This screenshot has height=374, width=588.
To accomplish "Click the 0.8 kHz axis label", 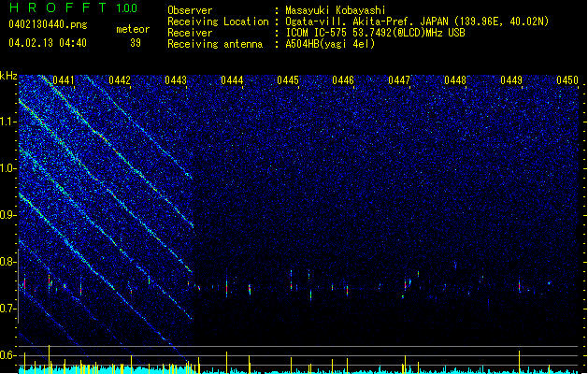I will [8, 262].
